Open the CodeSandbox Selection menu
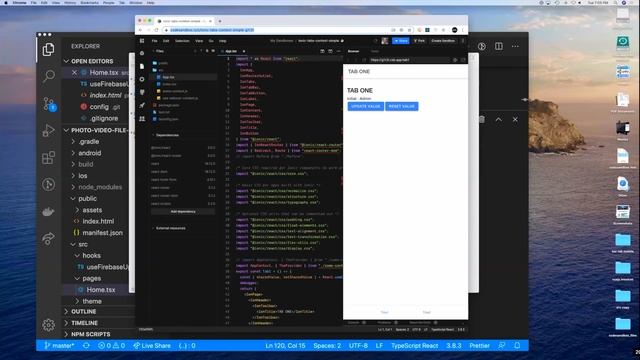 pyautogui.click(x=182, y=41)
